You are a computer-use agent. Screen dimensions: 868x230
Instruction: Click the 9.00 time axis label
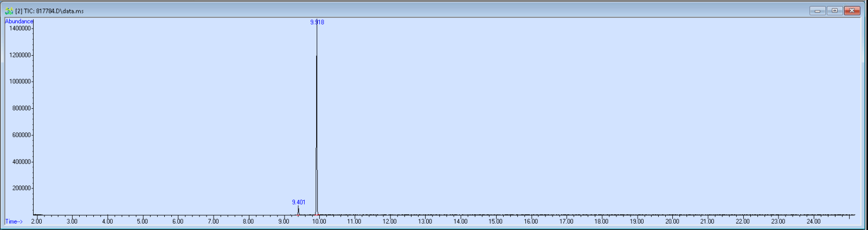(x=284, y=221)
